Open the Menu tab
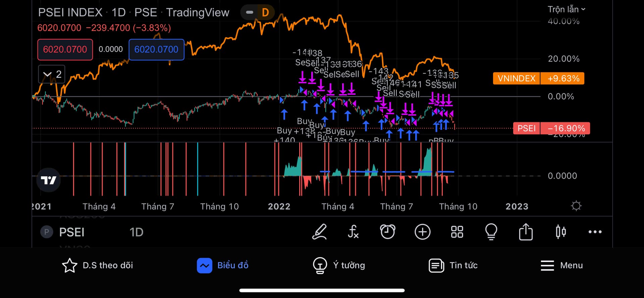This screenshot has width=644, height=298. click(562, 265)
